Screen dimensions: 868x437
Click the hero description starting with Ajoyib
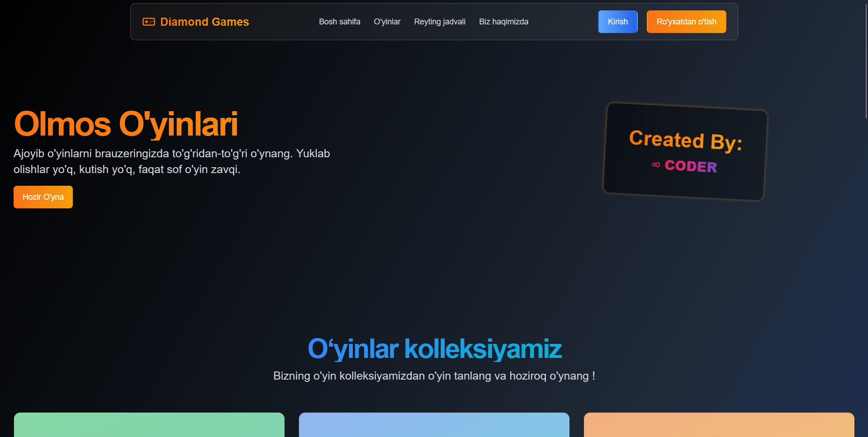(172, 161)
